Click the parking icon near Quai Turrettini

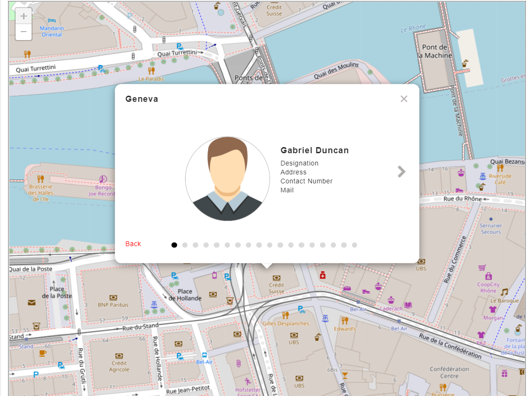pos(179,47)
